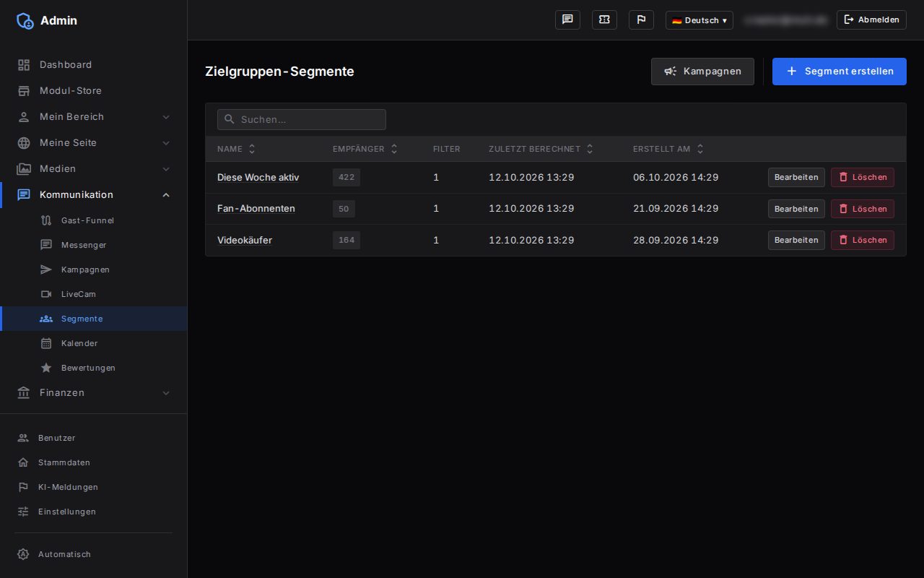Image resolution: width=924 pixels, height=578 pixels.
Task: Click the Abmelden logout button
Action: pos(871,20)
